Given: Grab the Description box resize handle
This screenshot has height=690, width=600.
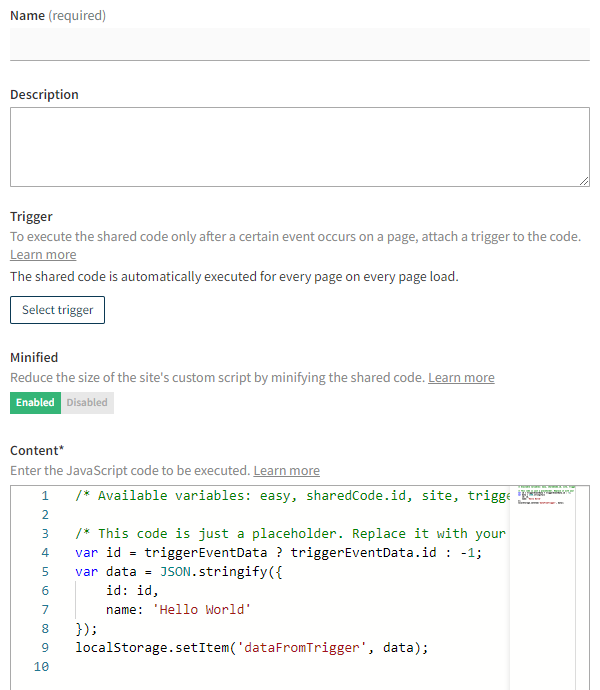Looking at the screenshot, I should (583, 180).
